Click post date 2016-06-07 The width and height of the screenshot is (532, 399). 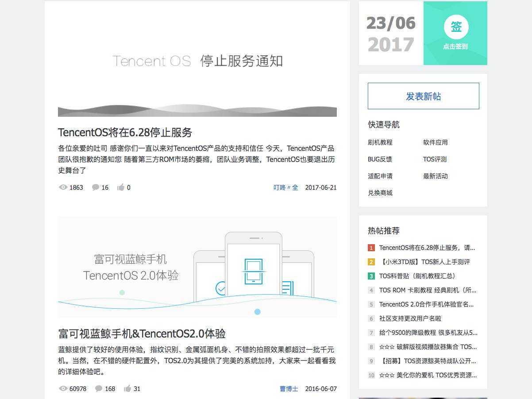[x=321, y=389]
